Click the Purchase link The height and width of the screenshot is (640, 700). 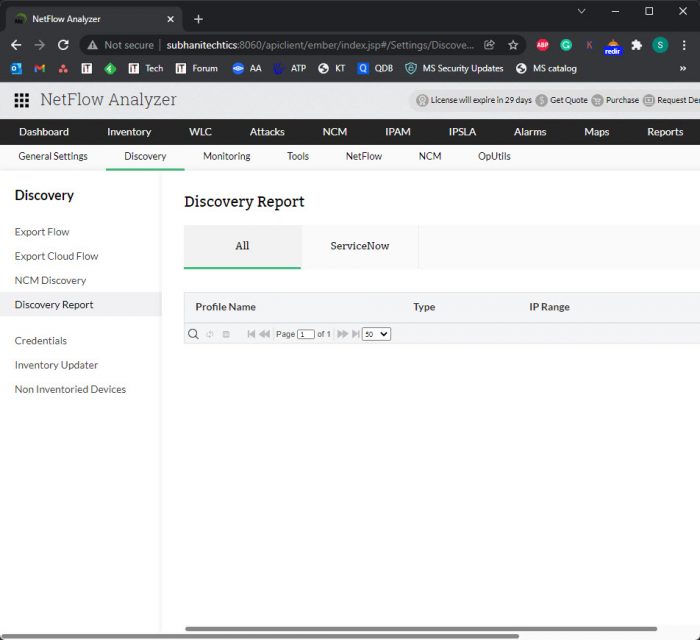click(x=616, y=100)
